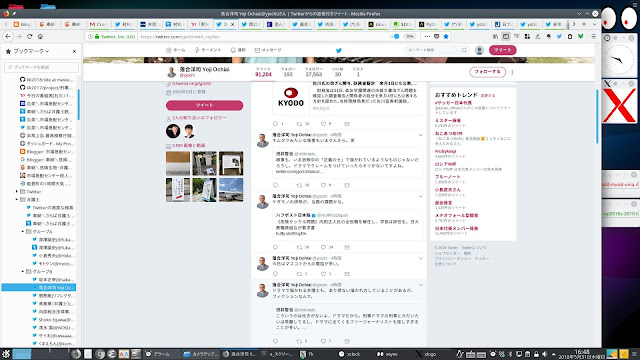Click the pink ツイート button in left column

204,105
